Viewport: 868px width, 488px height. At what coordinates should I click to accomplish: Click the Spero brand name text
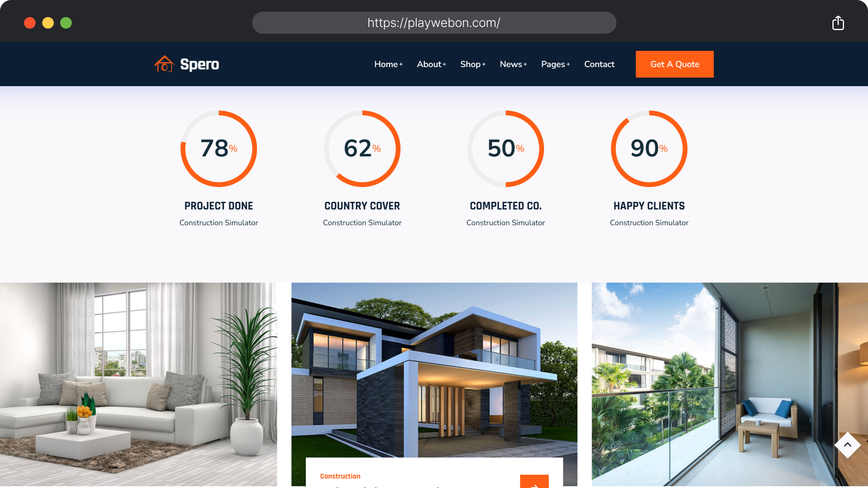click(200, 64)
